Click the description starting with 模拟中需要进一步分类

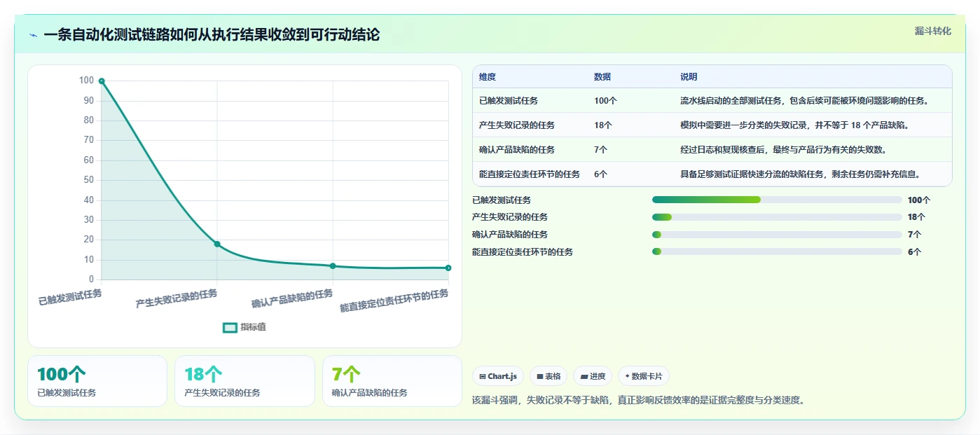pyautogui.click(x=794, y=125)
